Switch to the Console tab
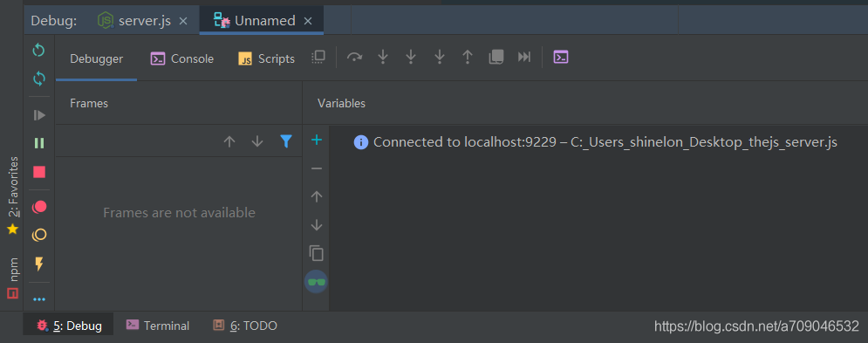This screenshot has height=343, width=868. point(182,58)
